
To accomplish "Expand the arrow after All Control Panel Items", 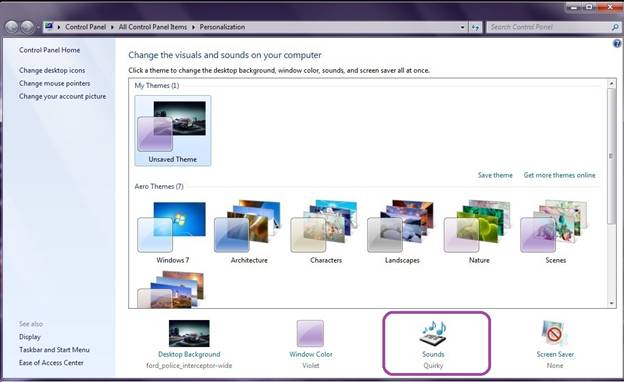I will [193, 27].
